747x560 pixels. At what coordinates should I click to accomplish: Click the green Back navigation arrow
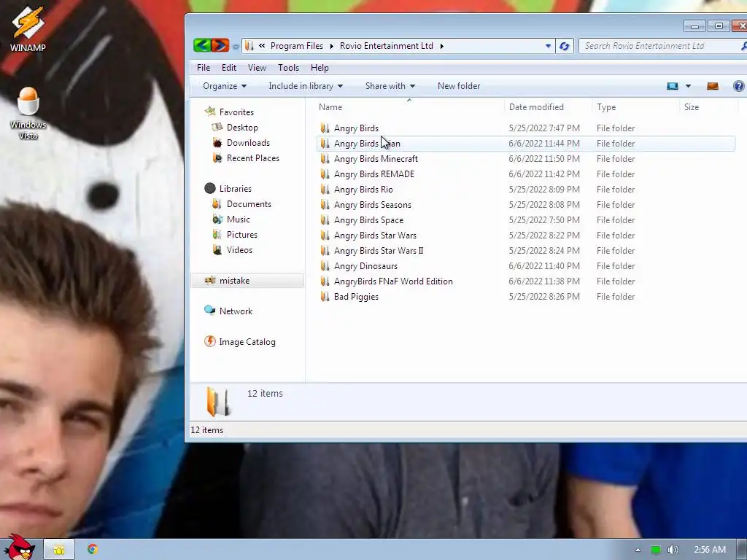click(x=202, y=46)
